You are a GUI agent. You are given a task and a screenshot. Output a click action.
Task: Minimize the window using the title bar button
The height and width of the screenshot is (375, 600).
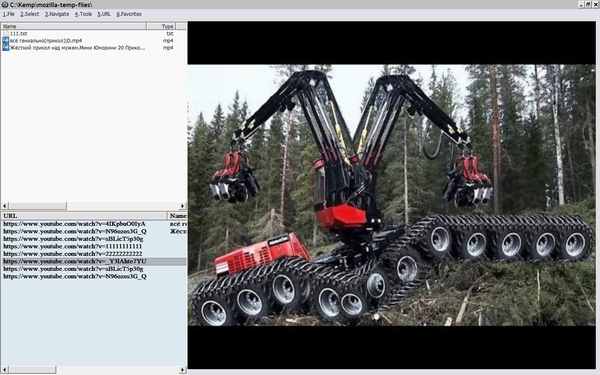(581, 4)
